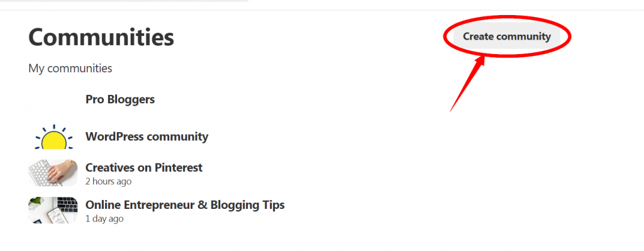Go to Creatives on Pinterest community
The image size is (644, 251).
144,167
